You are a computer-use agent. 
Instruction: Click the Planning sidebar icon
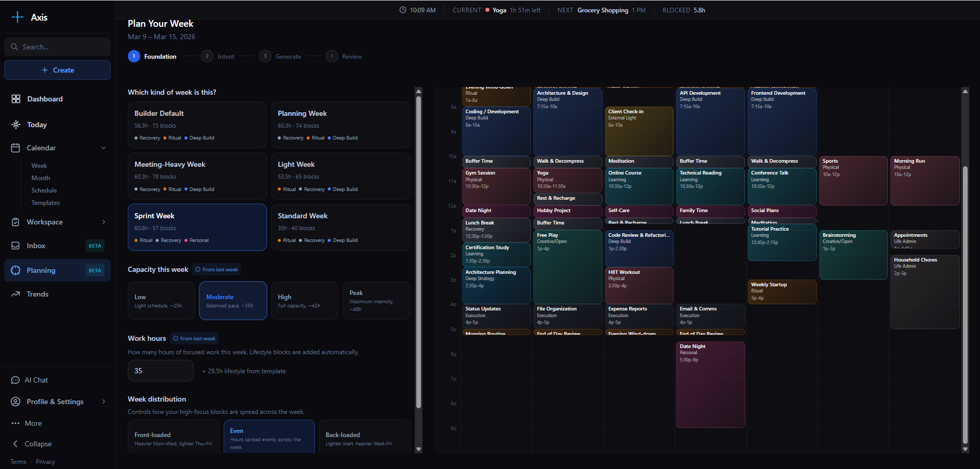click(x=16, y=270)
